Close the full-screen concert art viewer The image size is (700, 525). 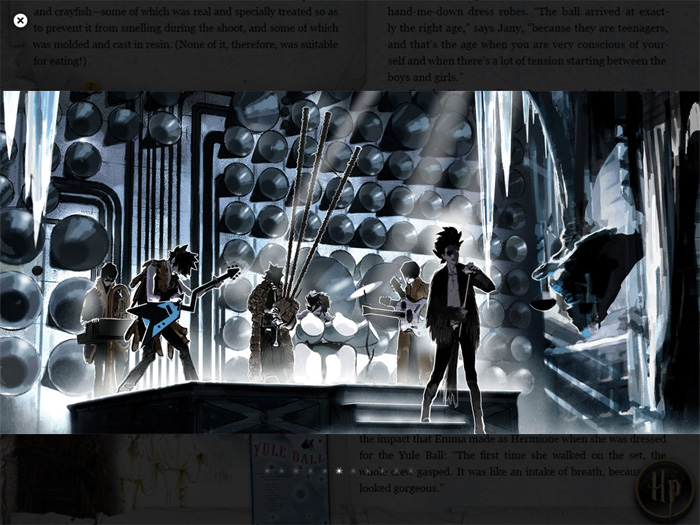(20, 21)
